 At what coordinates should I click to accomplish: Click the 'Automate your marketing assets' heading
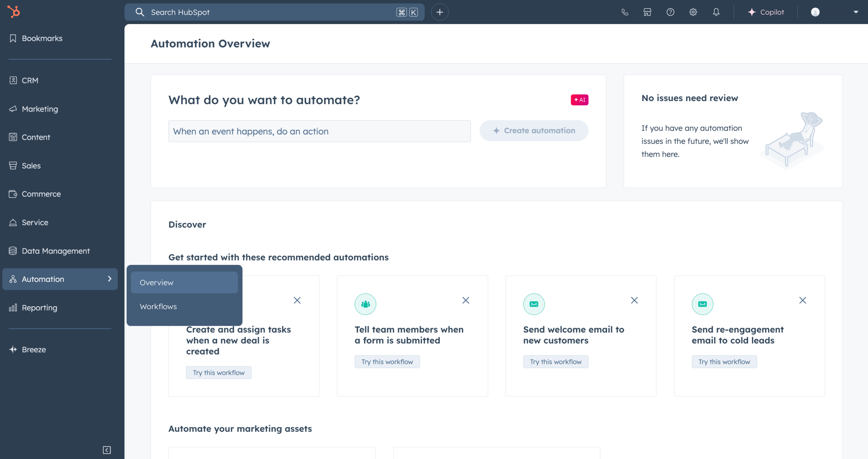pyautogui.click(x=240, y=429)
